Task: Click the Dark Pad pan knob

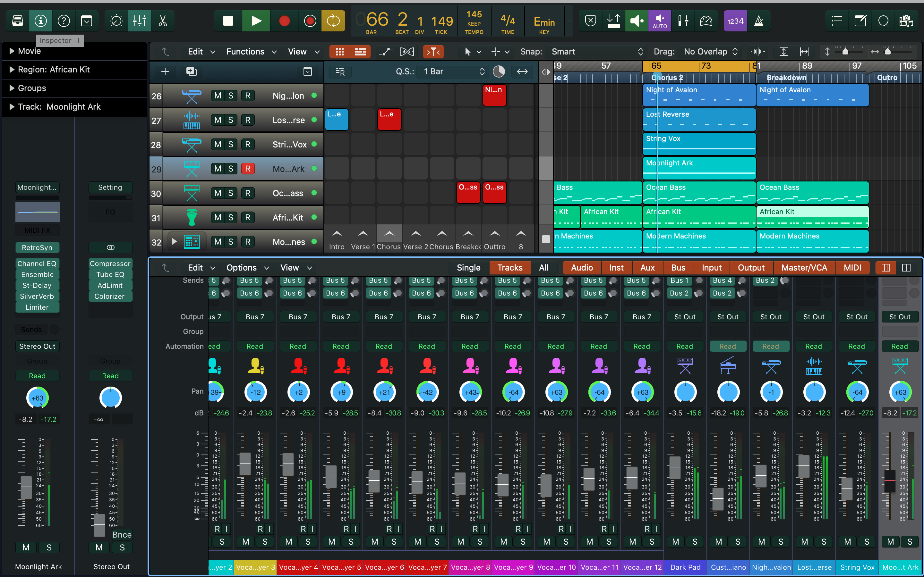Action: click(x=685, y=392)
